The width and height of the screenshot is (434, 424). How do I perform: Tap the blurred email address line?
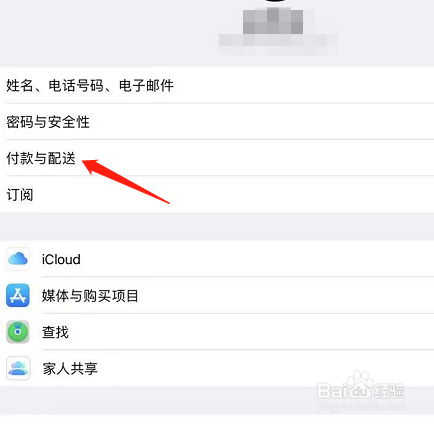[279, 44]
